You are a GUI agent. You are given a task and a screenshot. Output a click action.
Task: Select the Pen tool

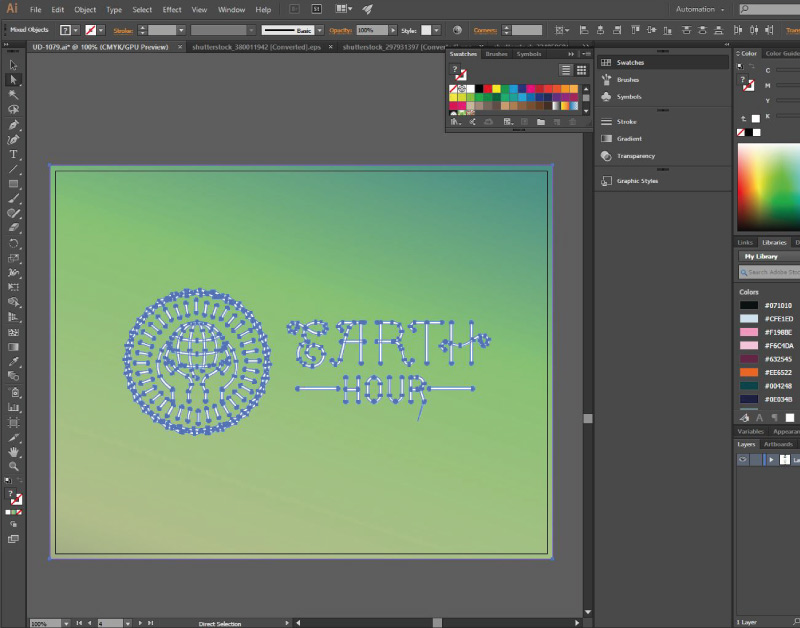click(13, 125)
